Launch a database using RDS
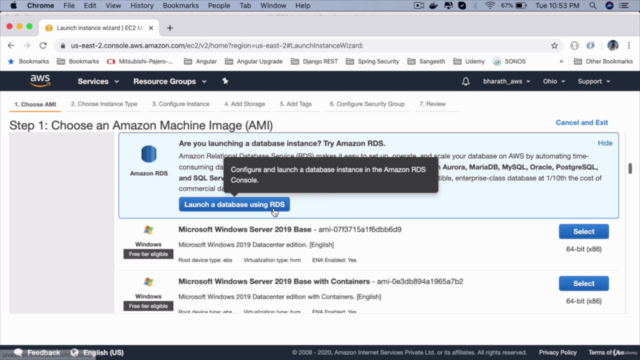 point(234,204)
